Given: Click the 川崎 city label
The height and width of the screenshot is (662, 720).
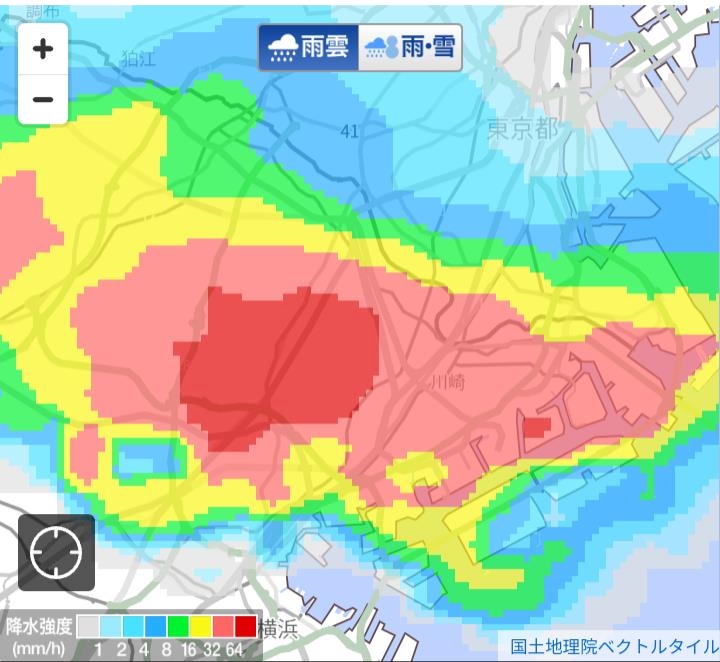Looking at the screenshot, I should 445,381.
